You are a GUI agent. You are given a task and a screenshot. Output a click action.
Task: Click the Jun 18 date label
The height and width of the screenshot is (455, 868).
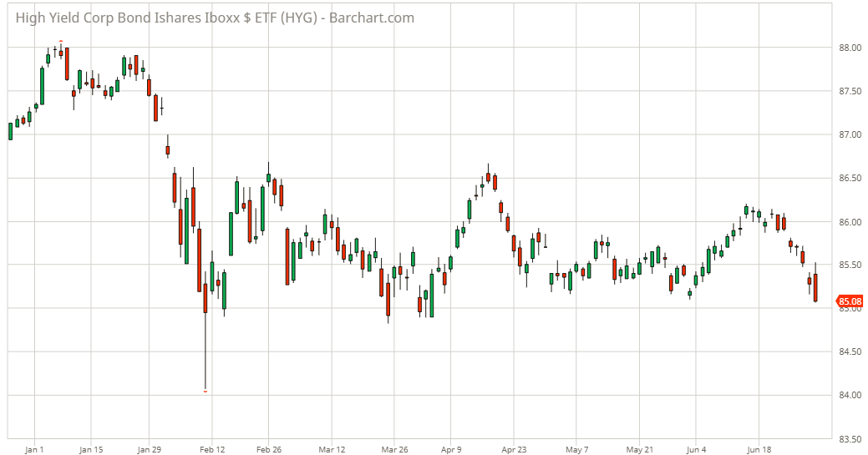pos(759,449)
